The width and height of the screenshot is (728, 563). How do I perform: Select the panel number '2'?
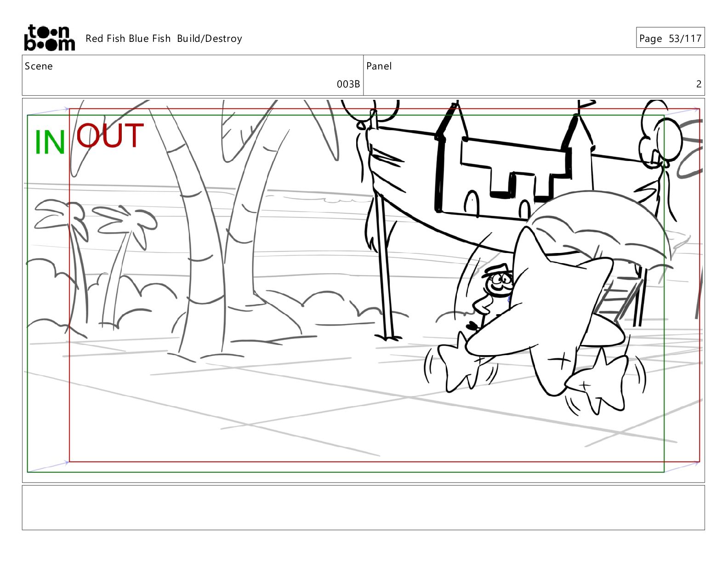pyautogui.click(x=699, y=84)
